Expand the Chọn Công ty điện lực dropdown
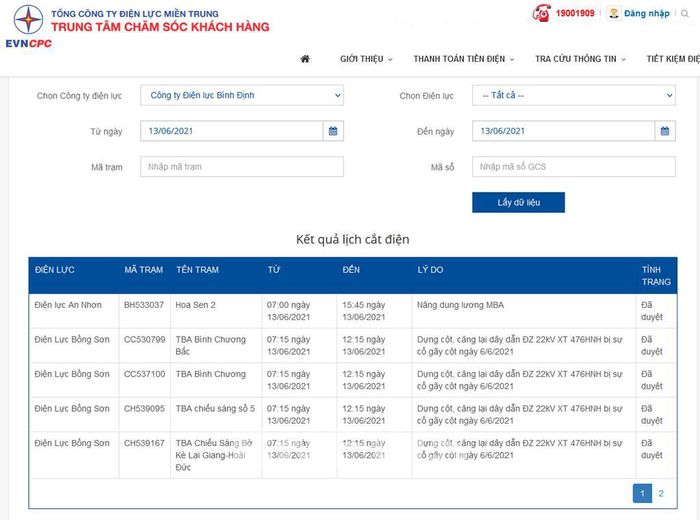This screenshot has width=700, height=520. click(x=241, y=96)
